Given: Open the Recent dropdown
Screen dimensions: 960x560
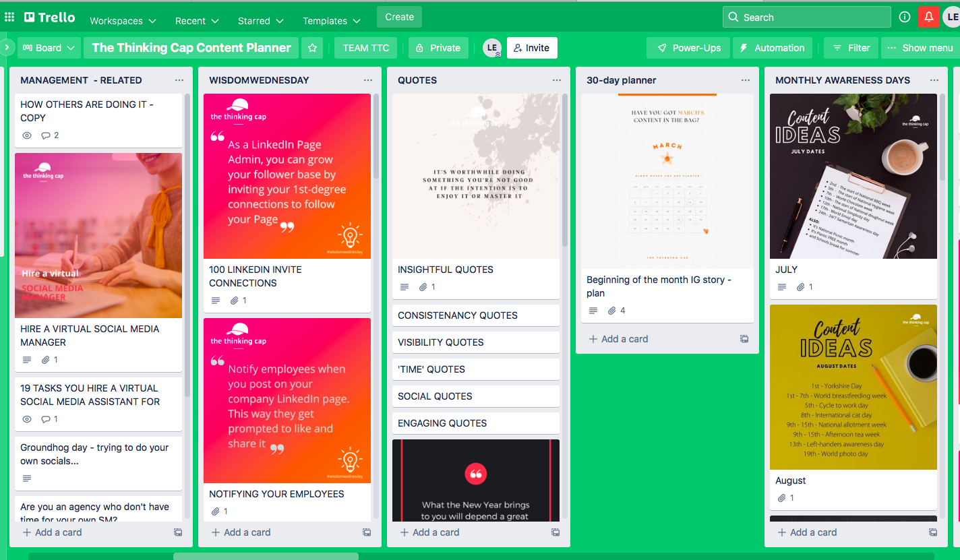Looking at the screenshot, I should point(197,21).
